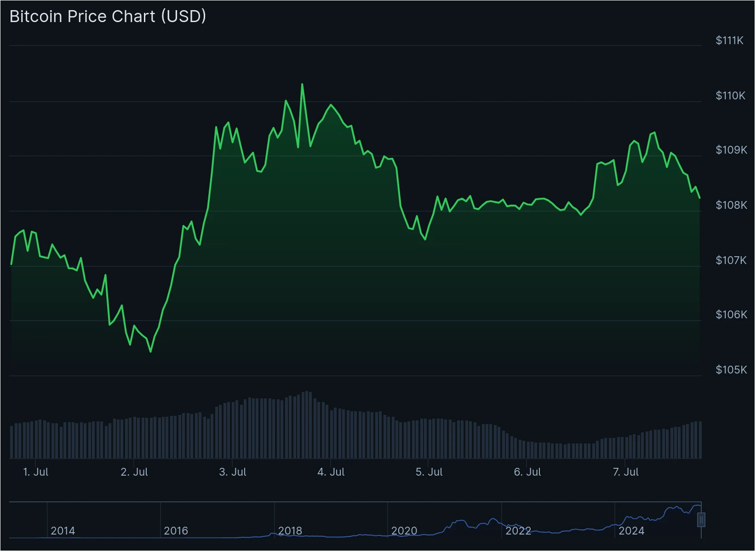Click the tallest volume bar in the histogram

coord(307,425)
